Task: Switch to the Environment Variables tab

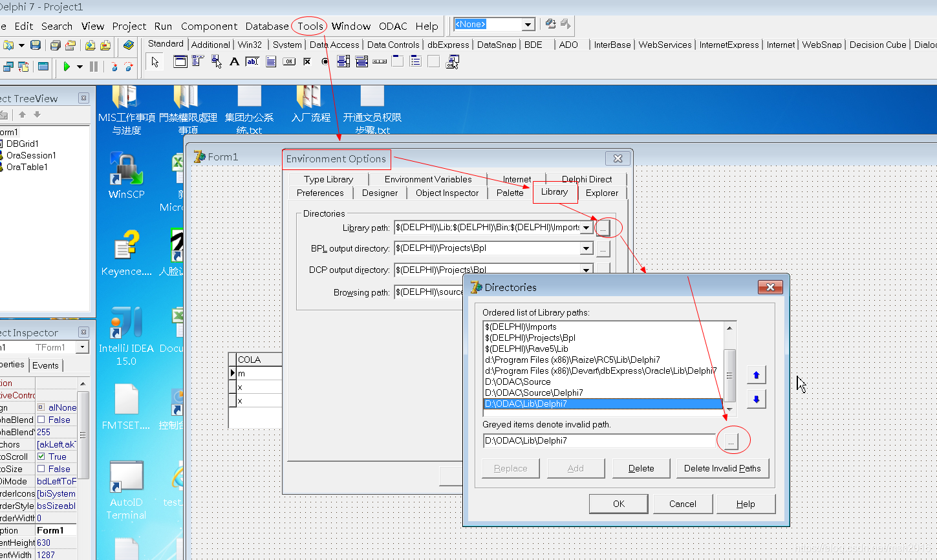Action: coord(428,179)
